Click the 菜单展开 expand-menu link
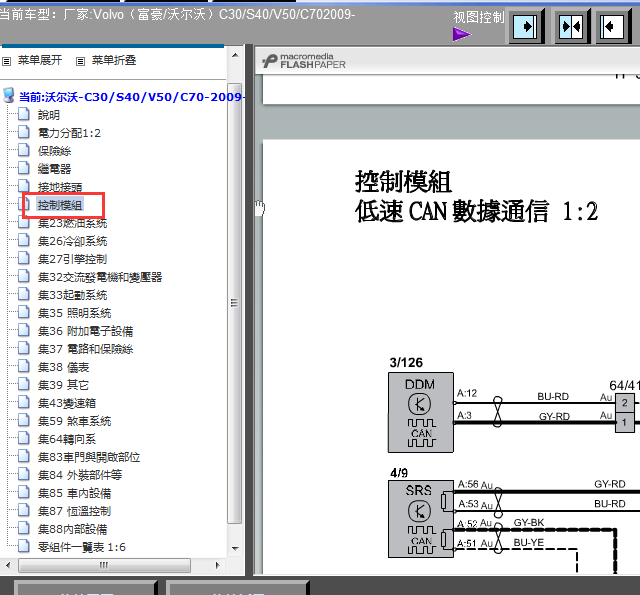The height and width of the screenshot is (595, 640). click(x=40, y=60)
